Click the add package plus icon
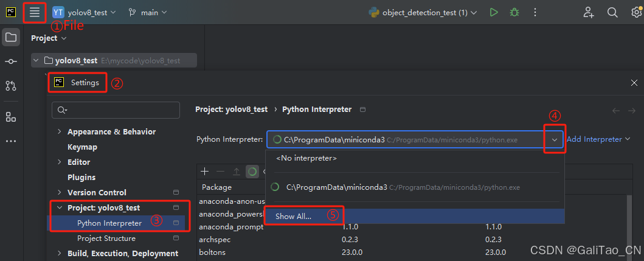644x261 pixels. [204, 172]
